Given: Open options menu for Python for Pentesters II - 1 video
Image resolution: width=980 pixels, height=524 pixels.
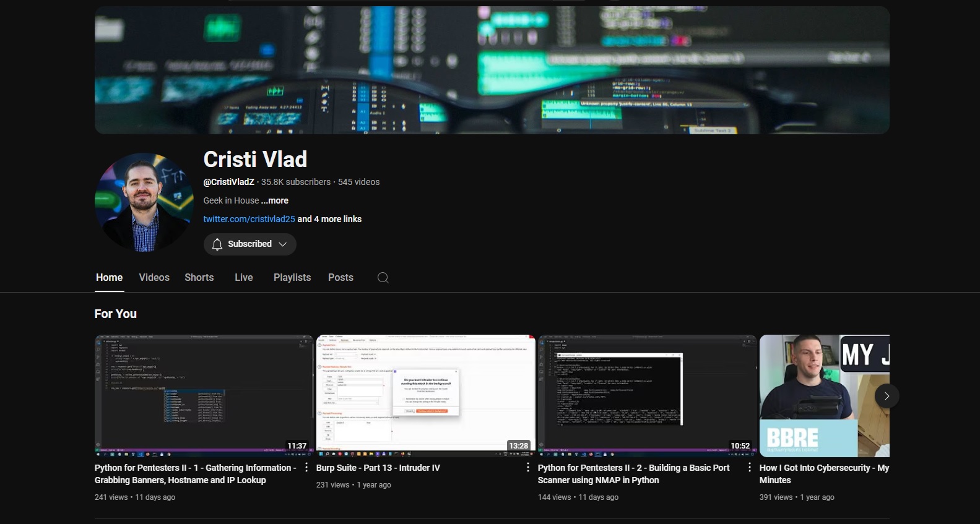Looking at the screenshot, I should 306,468.
